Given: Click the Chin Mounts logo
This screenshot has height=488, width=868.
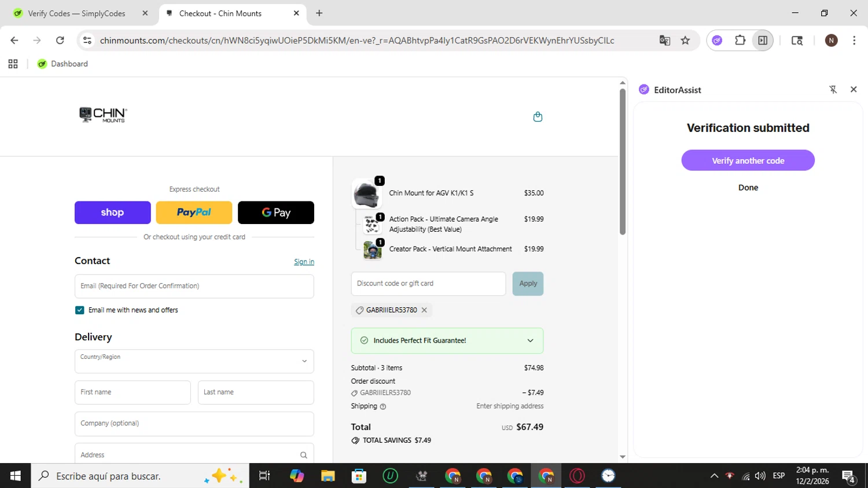Looking at the screenshot, I should coord(103,115).
